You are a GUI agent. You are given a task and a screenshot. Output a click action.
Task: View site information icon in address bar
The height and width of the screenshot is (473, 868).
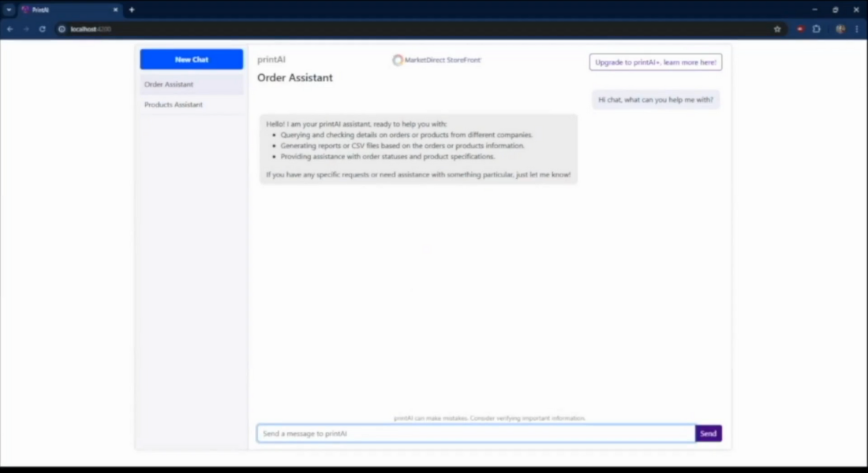[62, 29]
